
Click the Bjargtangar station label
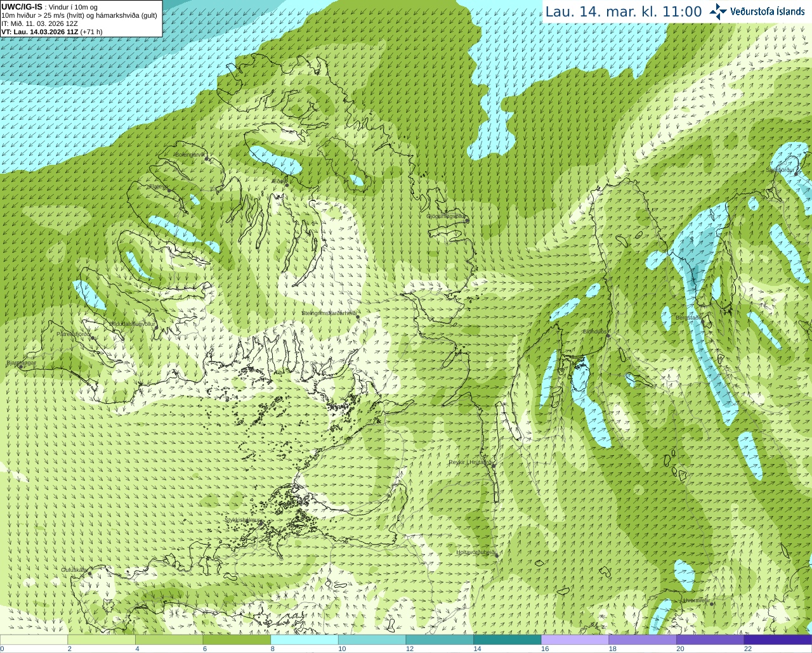(x=21, y=363)
